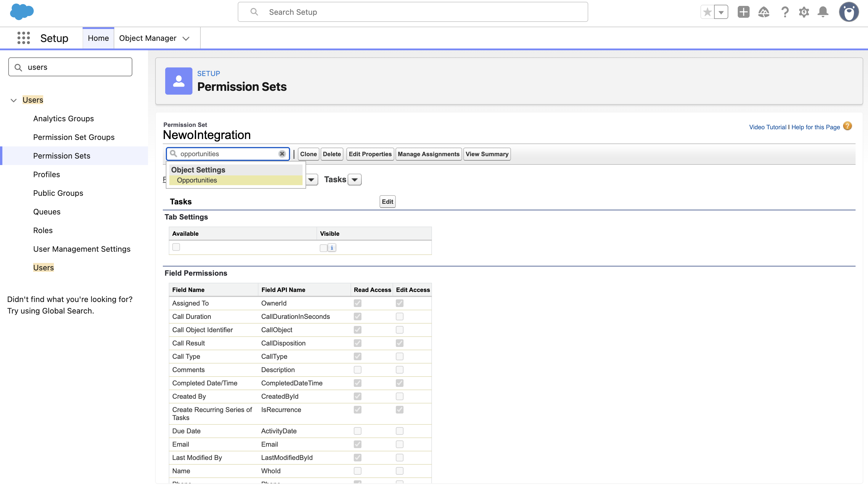The width and height of the screenshot is (868, 491).
Task: Click the Quick Find magnifier icon
Action: coord(19,67)
